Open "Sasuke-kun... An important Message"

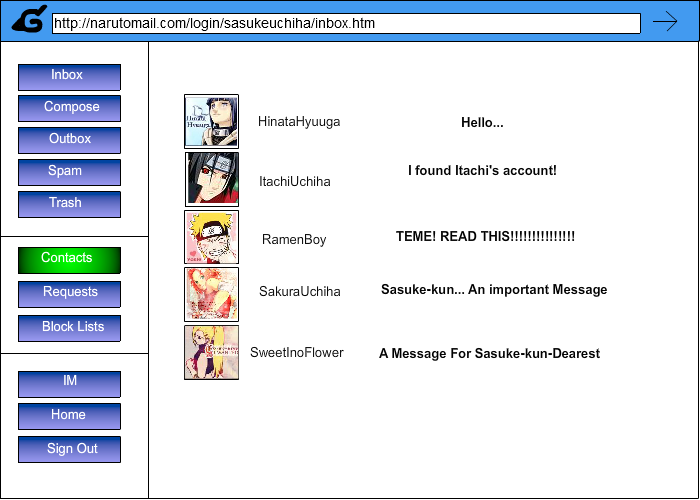494,290
